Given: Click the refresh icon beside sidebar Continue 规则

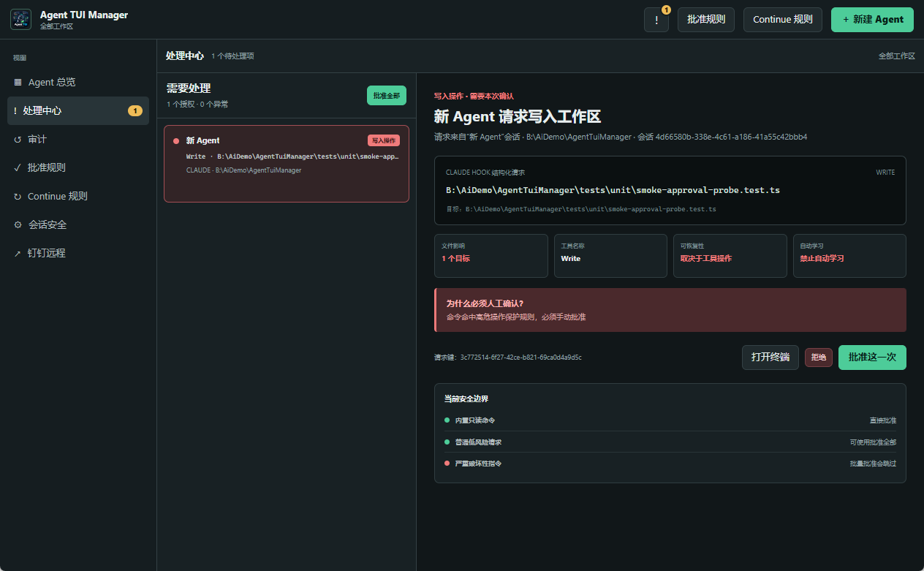Looking at the screenshot, I should (x=18, y=196).
